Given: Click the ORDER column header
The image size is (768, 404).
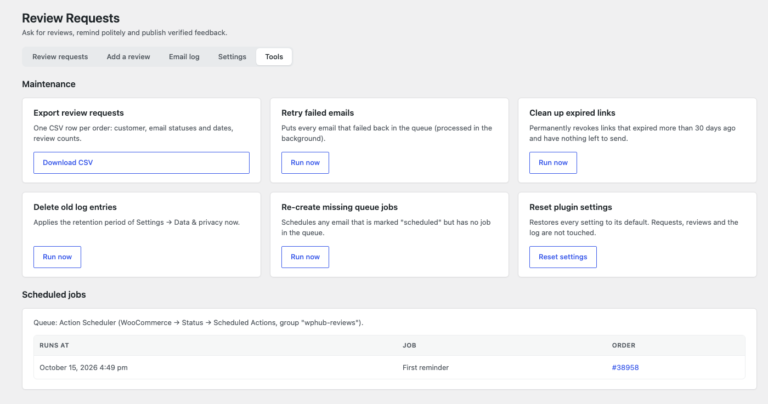Looking at the screenshot, I should (x=624, y=346).
